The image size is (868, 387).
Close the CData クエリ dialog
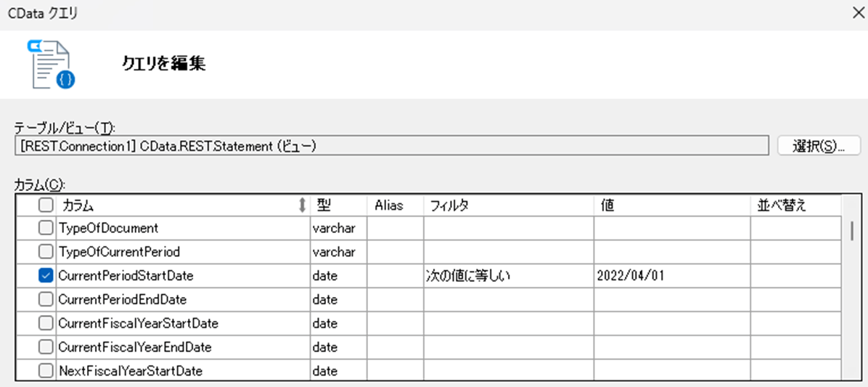pos(857,13)
